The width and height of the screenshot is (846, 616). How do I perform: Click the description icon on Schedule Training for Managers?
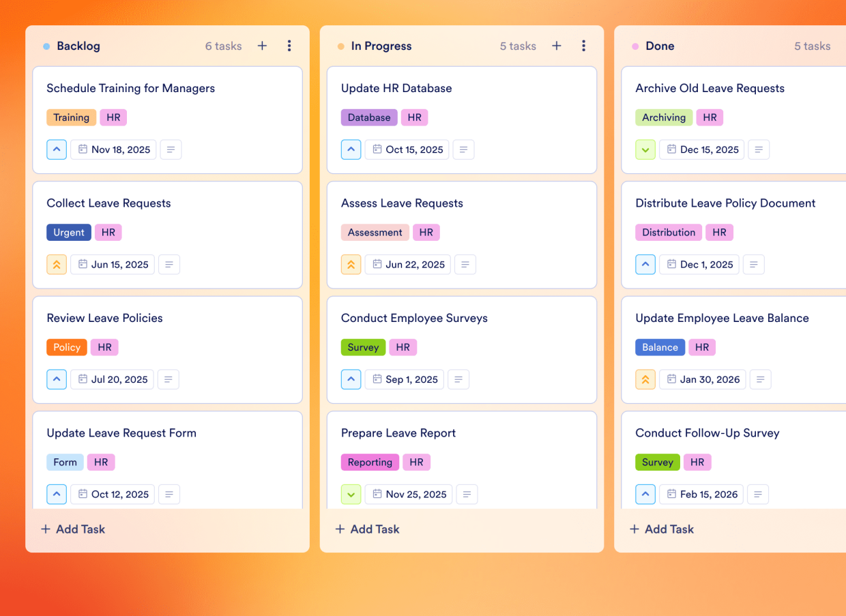(x=171, y=149)
